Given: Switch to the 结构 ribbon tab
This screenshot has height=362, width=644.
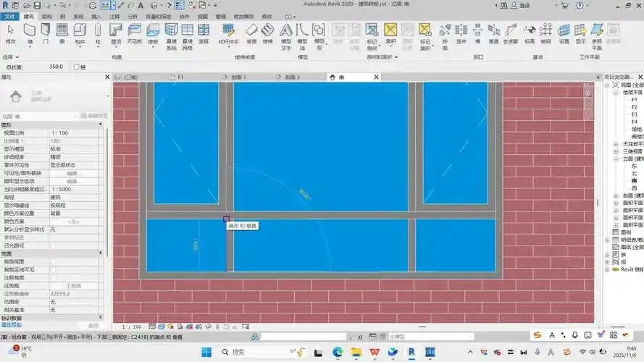Looking at the screenshot, I should pos(47,17).
